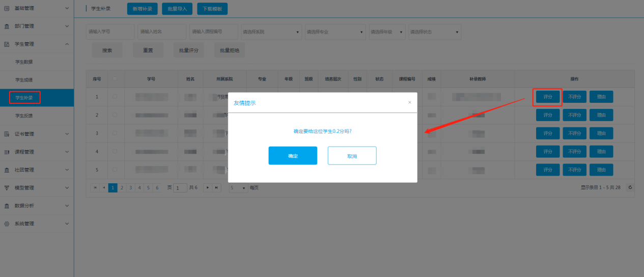Viewport: 644px width, 277px height.
Task: Toggle the select-all checkbox in table header
Action: (x=115, y=78)
